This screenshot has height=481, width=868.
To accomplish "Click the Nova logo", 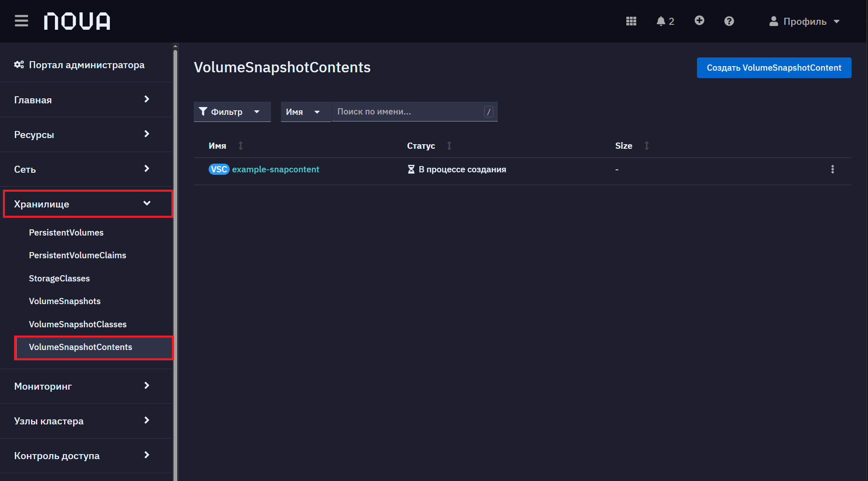I will tap(77, 21).
